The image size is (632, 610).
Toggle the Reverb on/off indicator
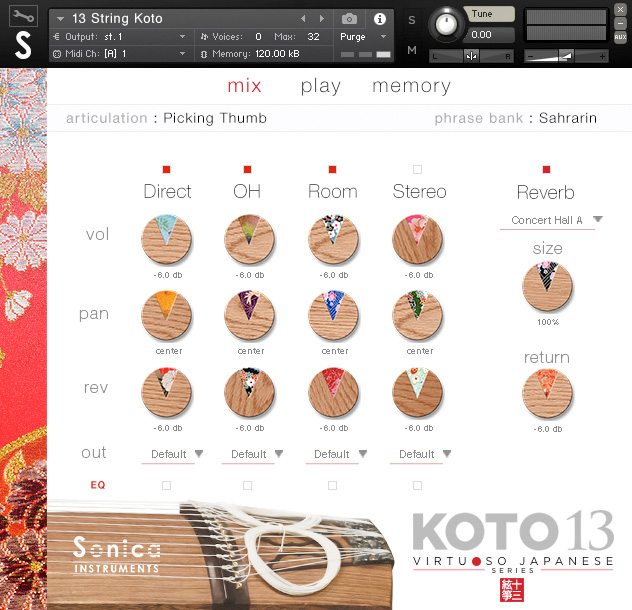pos(547,169)
